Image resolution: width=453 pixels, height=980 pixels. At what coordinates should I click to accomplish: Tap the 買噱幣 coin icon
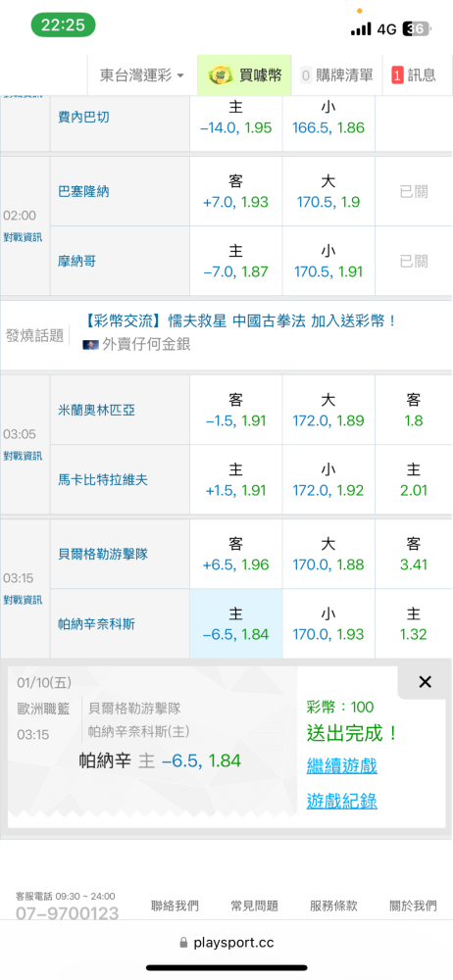[x=221, y=75]
